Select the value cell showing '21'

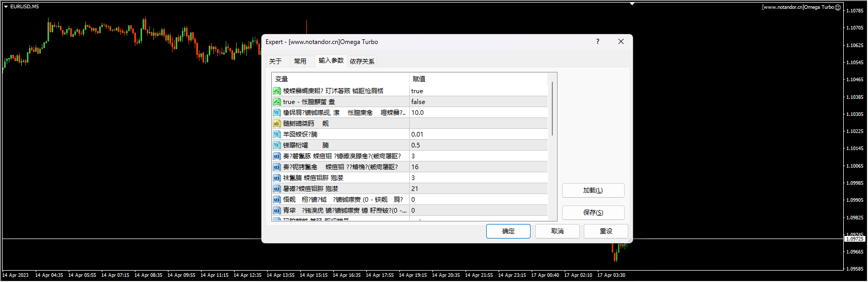[478, 189]
